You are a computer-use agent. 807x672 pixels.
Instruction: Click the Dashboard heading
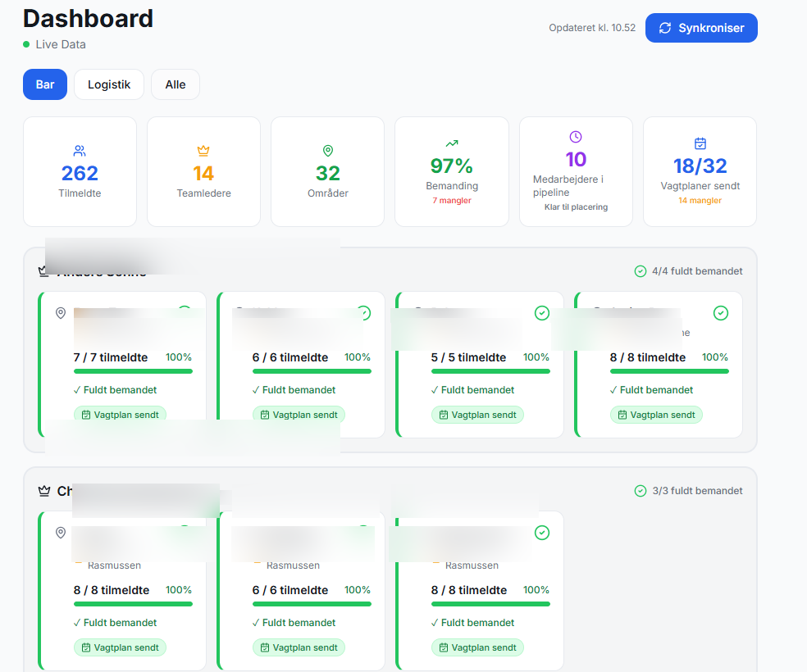point(88,19)
